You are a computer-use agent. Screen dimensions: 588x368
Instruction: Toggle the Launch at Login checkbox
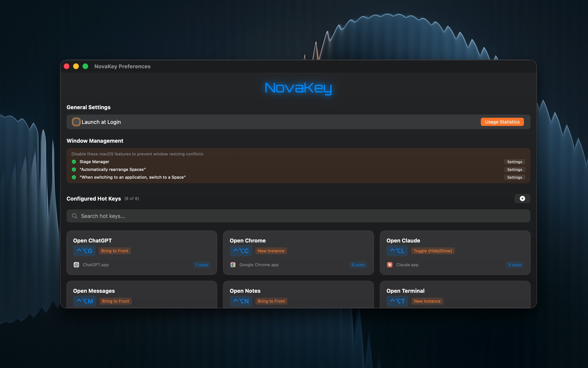pyautogui.click(x=76, y=122)
